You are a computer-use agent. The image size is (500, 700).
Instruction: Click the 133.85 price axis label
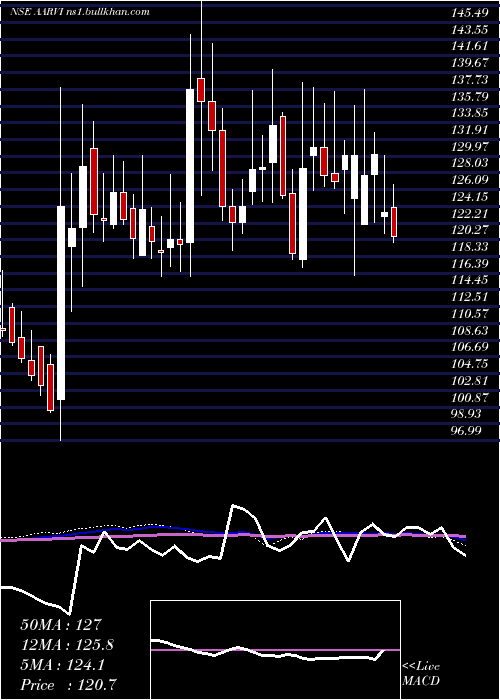coord(469,113)
